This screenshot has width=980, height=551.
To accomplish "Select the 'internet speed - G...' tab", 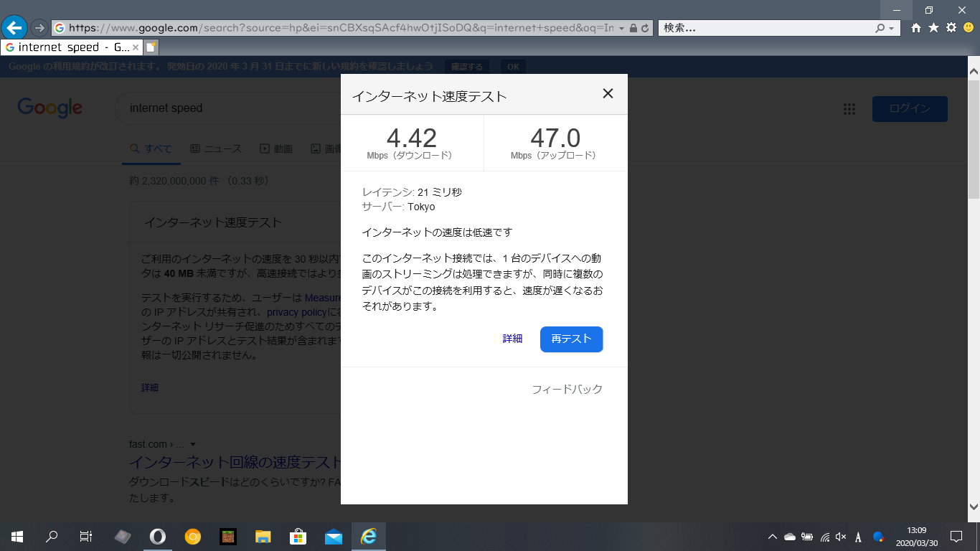I will click(72, 47).
